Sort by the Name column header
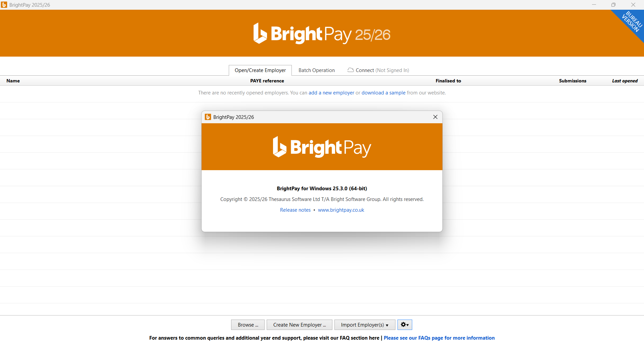 (13, 81)
